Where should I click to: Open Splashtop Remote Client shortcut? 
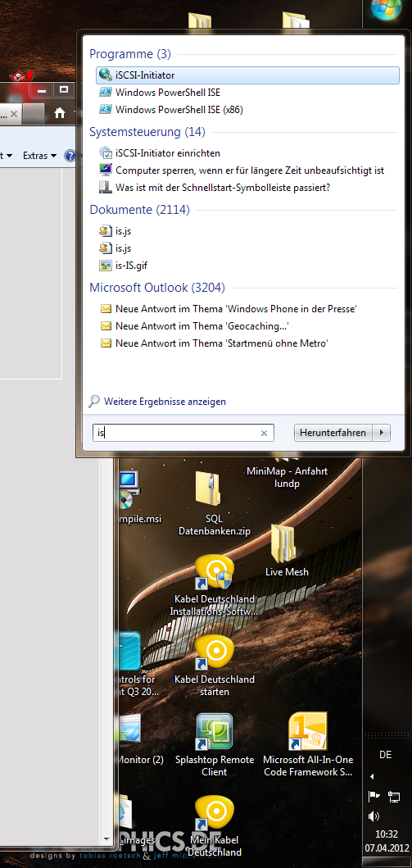(x=214, y=744)
